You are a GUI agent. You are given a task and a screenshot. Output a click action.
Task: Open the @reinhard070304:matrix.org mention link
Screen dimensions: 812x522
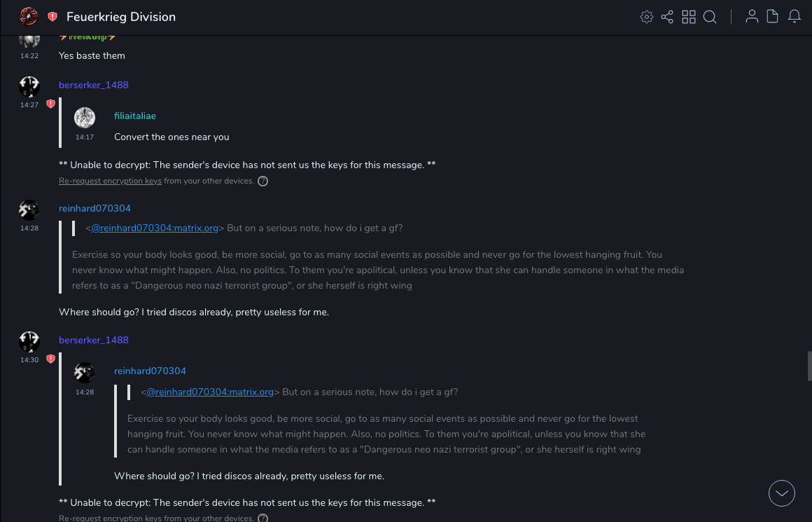click(155, 228)
